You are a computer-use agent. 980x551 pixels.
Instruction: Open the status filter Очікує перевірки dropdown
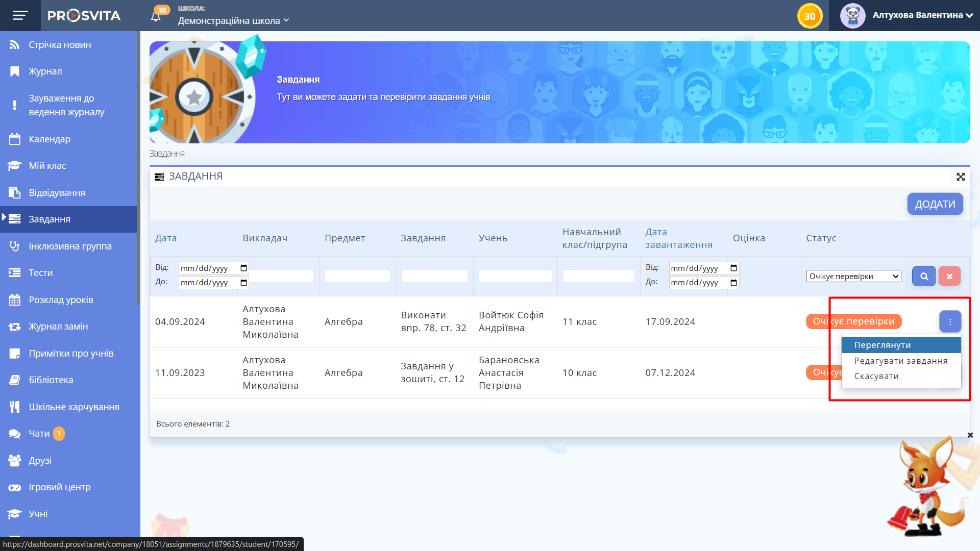pyautogui.click(x=853, y=276)
